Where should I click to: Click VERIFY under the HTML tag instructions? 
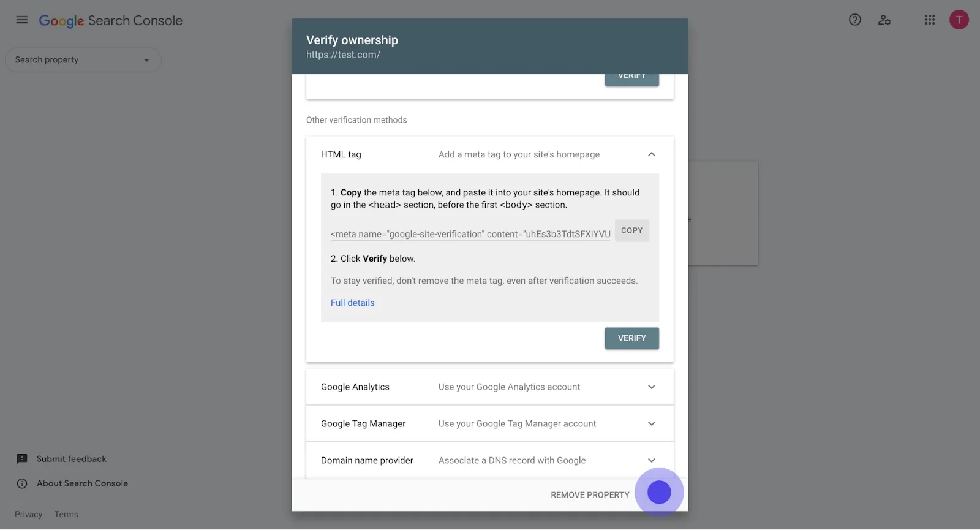point(632,338)
